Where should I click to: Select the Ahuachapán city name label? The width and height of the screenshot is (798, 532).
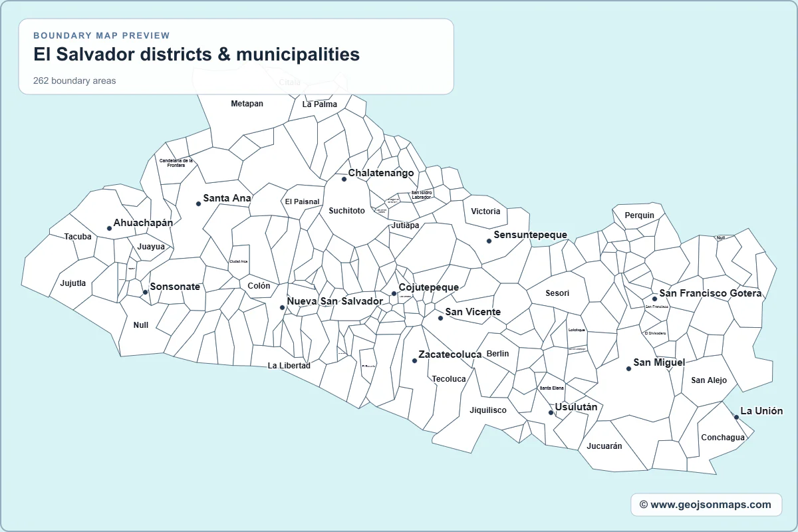pos(143,223)
